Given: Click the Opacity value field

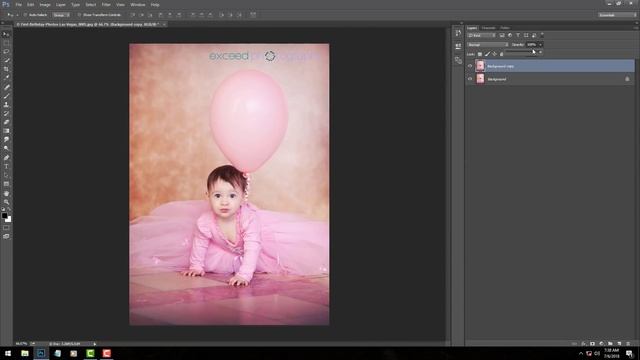Looking at the screenshot, I should coord(531,44).
